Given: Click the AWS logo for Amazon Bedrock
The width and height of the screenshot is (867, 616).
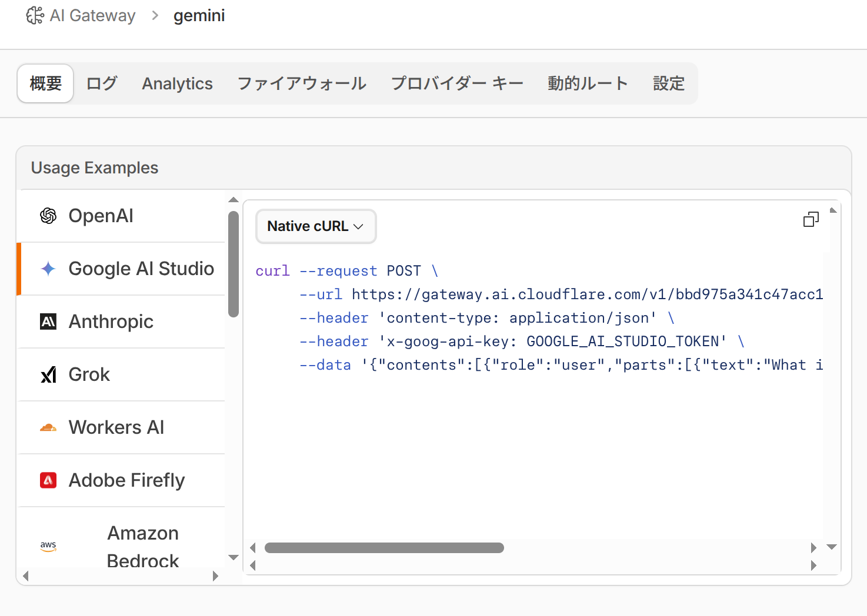Looking at the screenshot, I should tap(48, 546).
